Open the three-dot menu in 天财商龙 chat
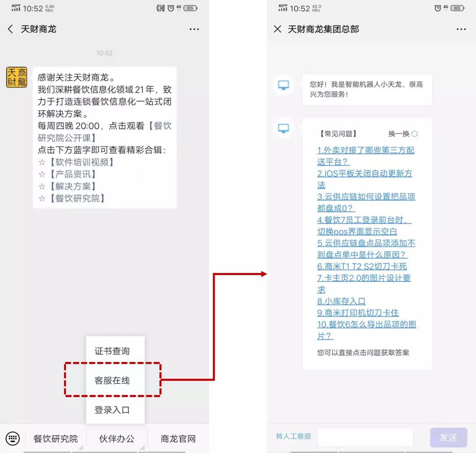476x453 pixels. (x=194, y=29)
